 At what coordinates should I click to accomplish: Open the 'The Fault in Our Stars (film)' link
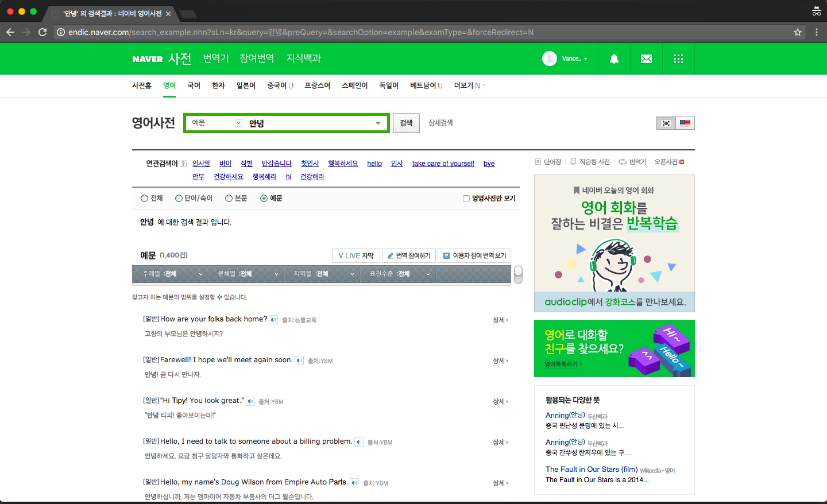tap(592, 469)
